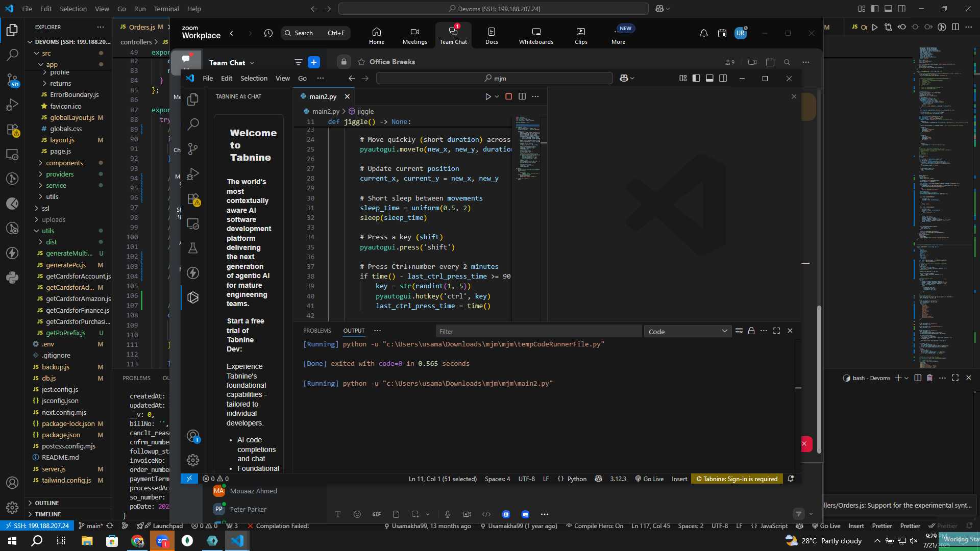Open Tabnine icon in front activity bar
The image size is (980, 551).
[193, 297]
